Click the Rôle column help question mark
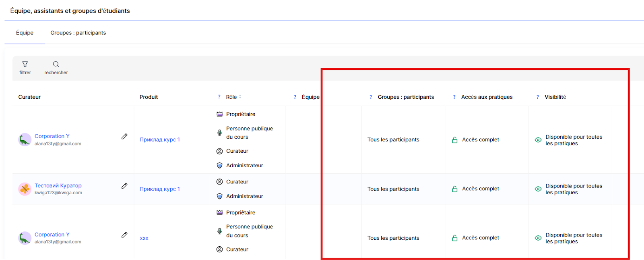This screenshot has width=644, height=260. click(219, 97)
